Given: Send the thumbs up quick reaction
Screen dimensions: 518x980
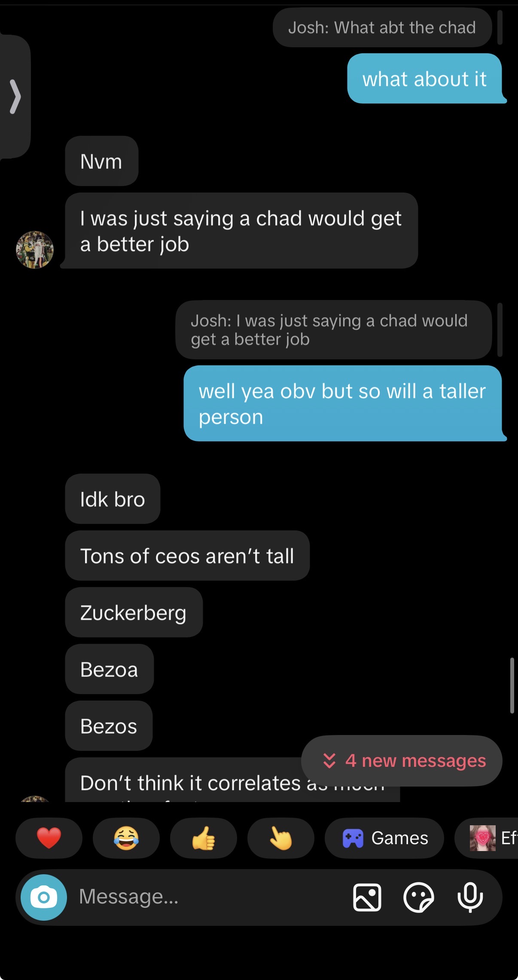Looking at the screenshot, I should pos(204,838).
